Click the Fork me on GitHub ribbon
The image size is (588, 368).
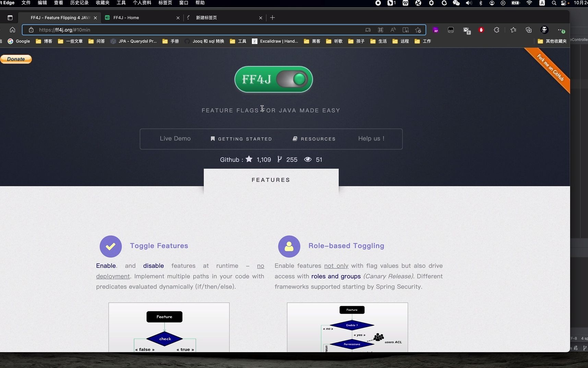pyautogui.click(x=550, y=68)
